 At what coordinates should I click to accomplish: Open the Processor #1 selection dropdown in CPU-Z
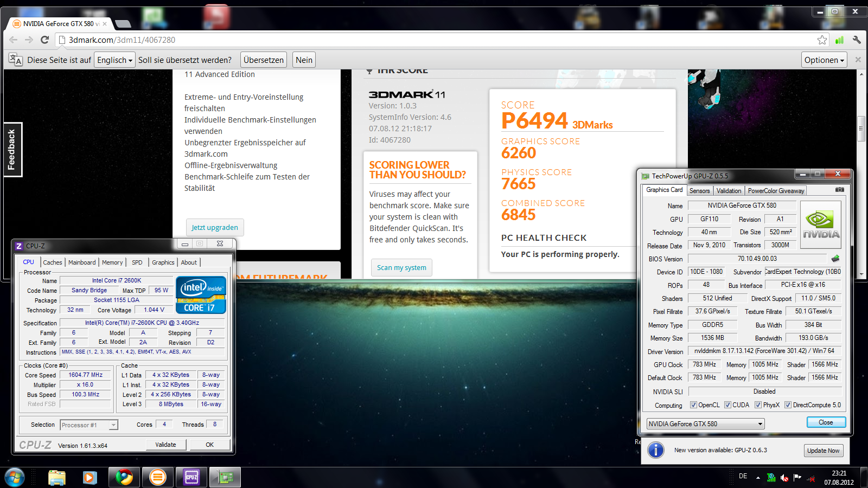(89, 425)
